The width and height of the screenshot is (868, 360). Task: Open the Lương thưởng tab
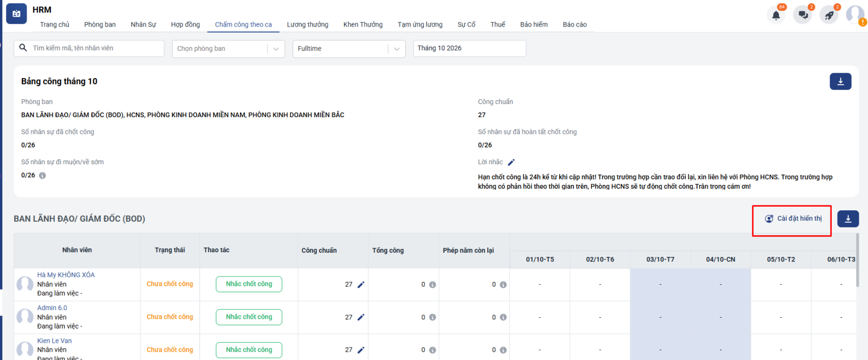point(308,24)
